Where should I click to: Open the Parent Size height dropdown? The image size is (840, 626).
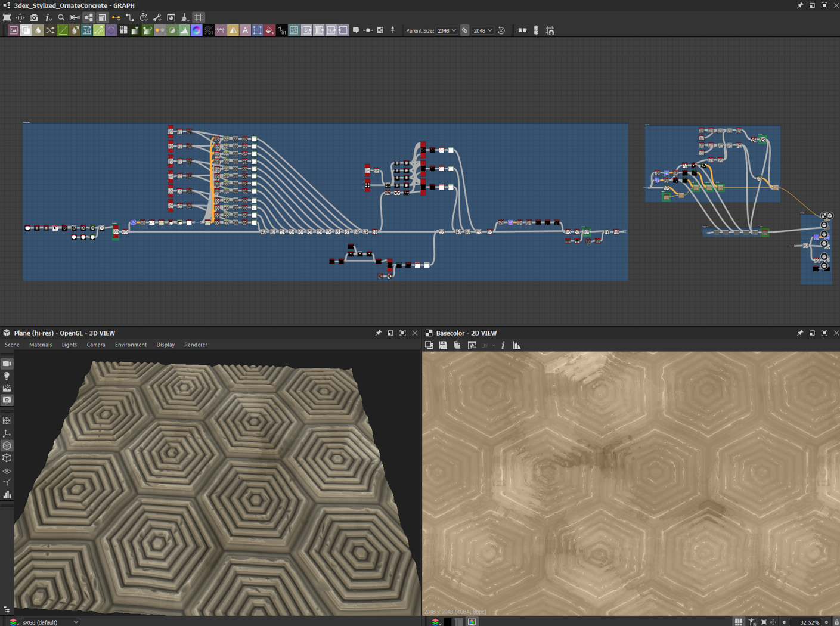click(x=482, y=30)
